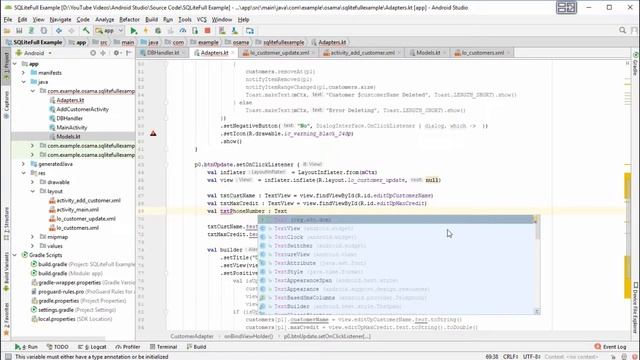Image resolution: width=640 pixels, height=360 pixels.
Task: Click the Open folder toolbar icon
Action: 7,31
